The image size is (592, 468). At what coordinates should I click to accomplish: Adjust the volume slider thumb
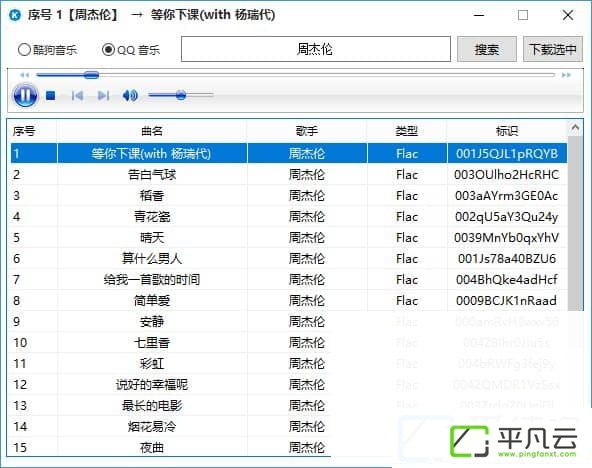[181, 95]
